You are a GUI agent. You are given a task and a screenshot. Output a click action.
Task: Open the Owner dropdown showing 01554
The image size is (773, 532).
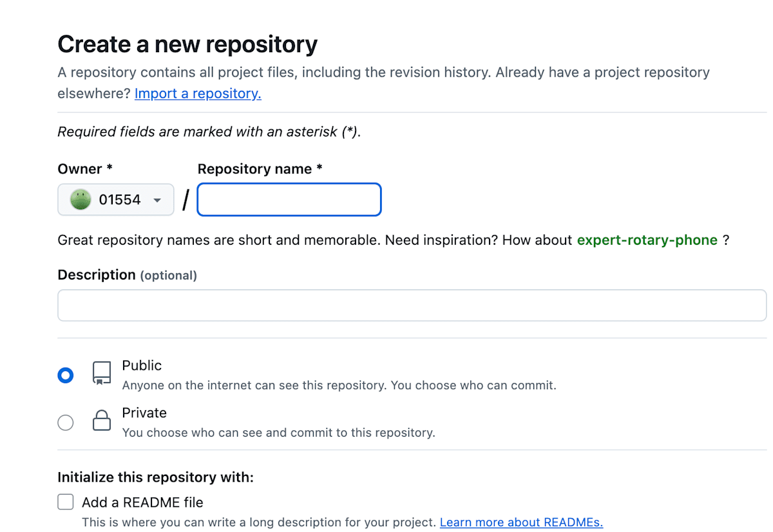click(116, 200)
